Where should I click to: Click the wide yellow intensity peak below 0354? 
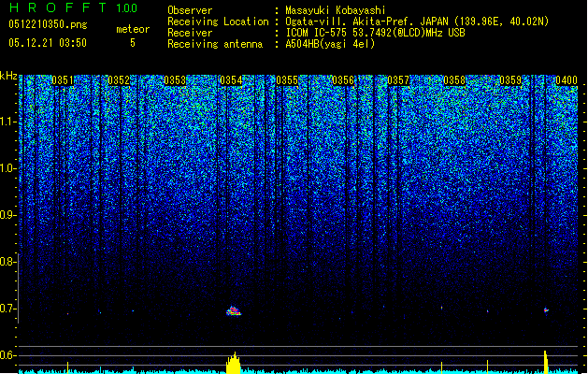(x=234, y=363)
